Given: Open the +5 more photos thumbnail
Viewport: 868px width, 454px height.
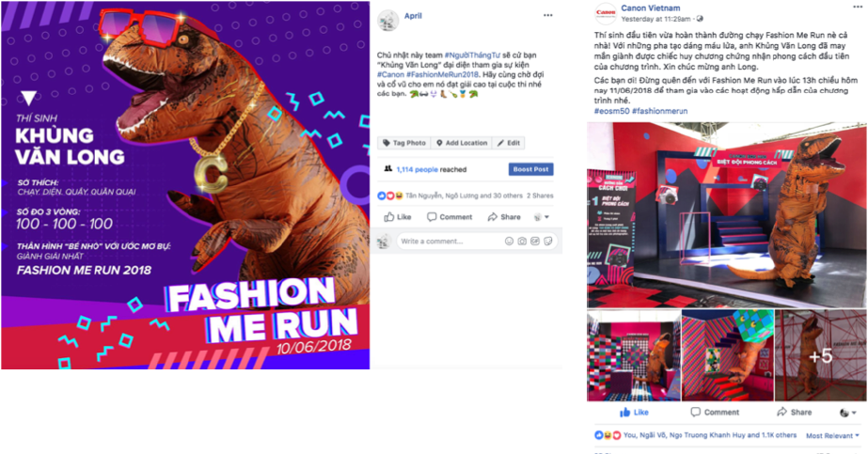Looking at the screenshot, I should (820, 355).
